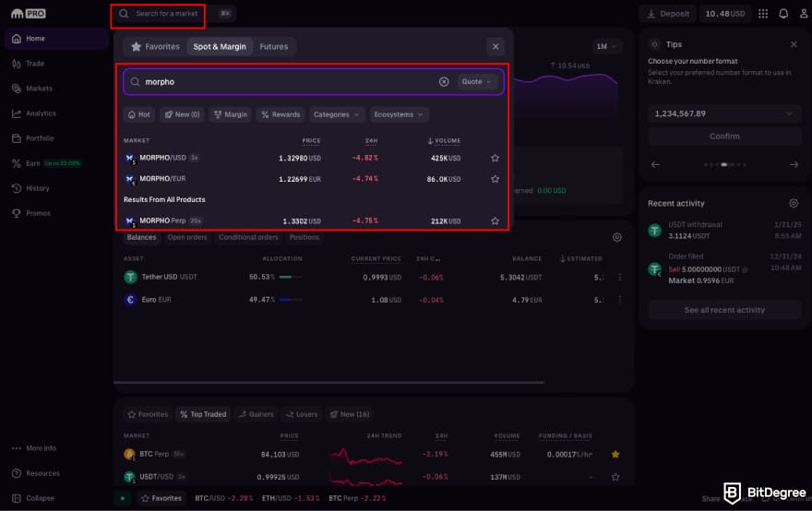Click the Kraken Pro logo
The height and width of the screenshot is (511, 812).
[x=29, y=14]
